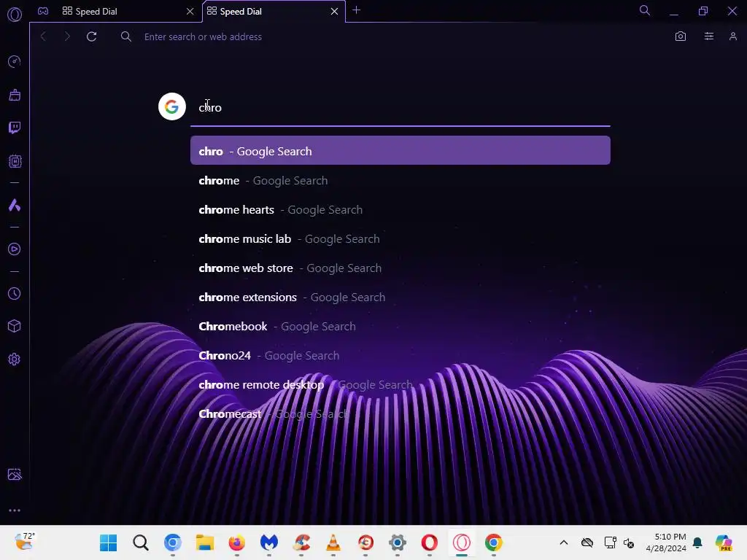This screenshot has width=747, height=560.
Task: Open Player sidebar icon
Action: coord(15,249)
